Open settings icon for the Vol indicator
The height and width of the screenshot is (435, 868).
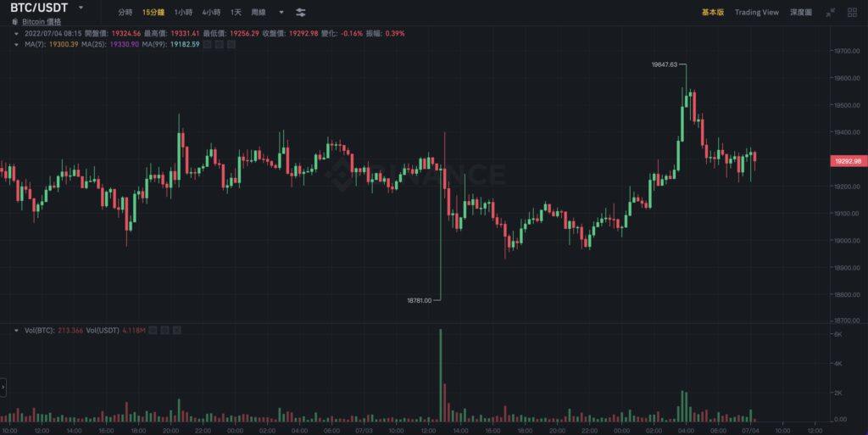pyautogui.click(x=164, y=329)
